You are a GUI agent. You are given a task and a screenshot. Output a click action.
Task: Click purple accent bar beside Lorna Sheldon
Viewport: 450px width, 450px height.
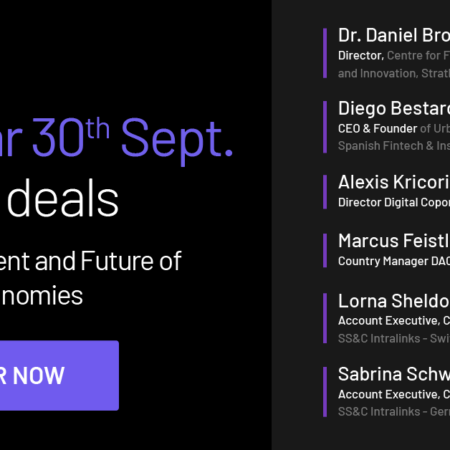coord(325,318)
